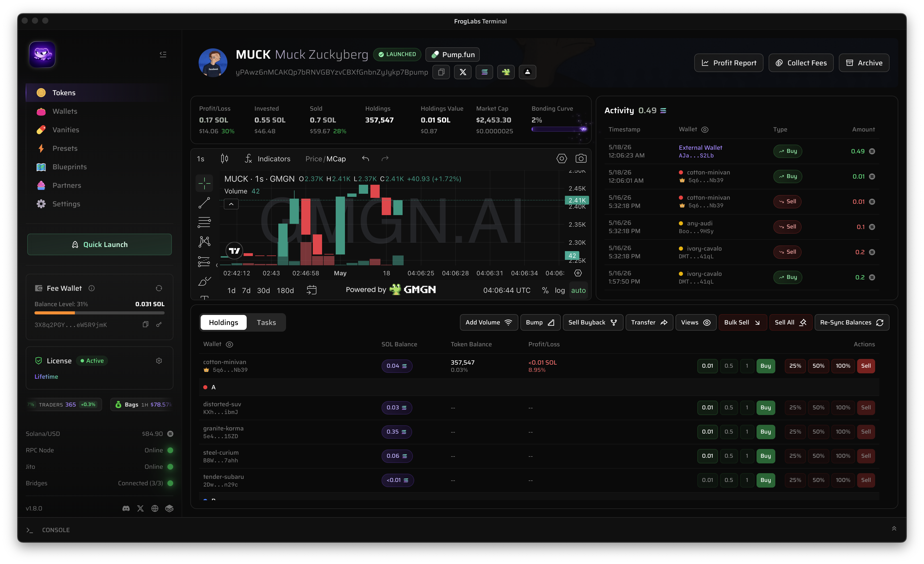The height and width of the screenshot is (564, 924).
Task: Expand the CONSOLE panel with the double chevron
Action: (x=894, y=528)
